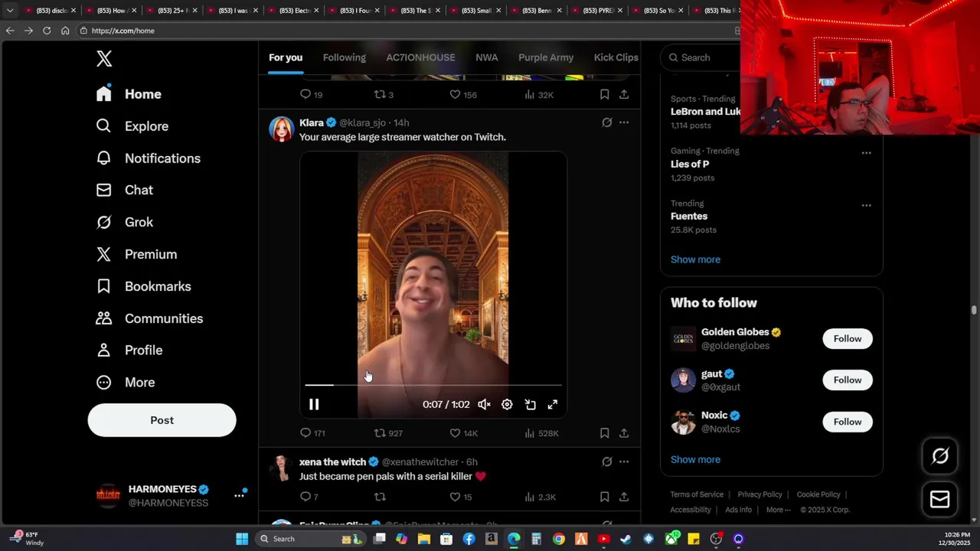
Task: Click Show more under Who to follow
Action: coord(695,460)
